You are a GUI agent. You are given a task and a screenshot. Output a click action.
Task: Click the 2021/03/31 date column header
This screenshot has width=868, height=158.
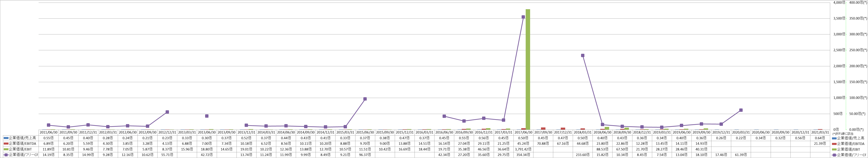click(820, 132)
